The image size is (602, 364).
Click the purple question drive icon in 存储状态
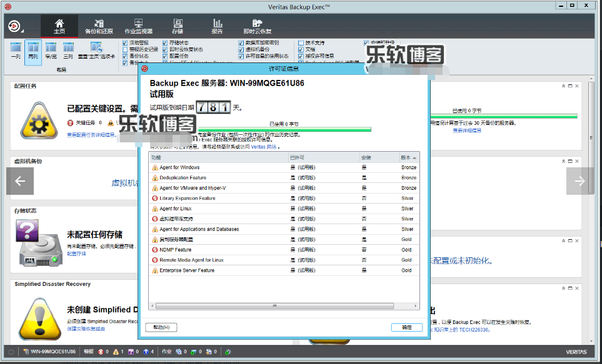[38, 242]
